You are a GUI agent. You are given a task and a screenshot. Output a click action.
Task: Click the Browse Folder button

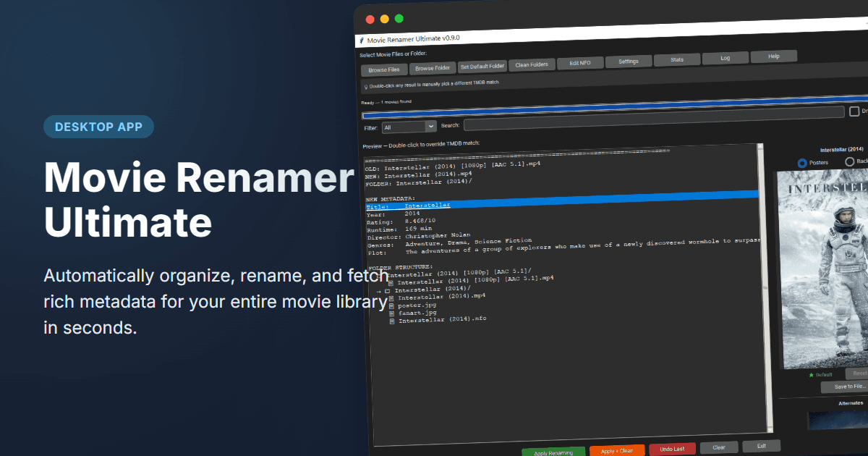tap(433, 68)
